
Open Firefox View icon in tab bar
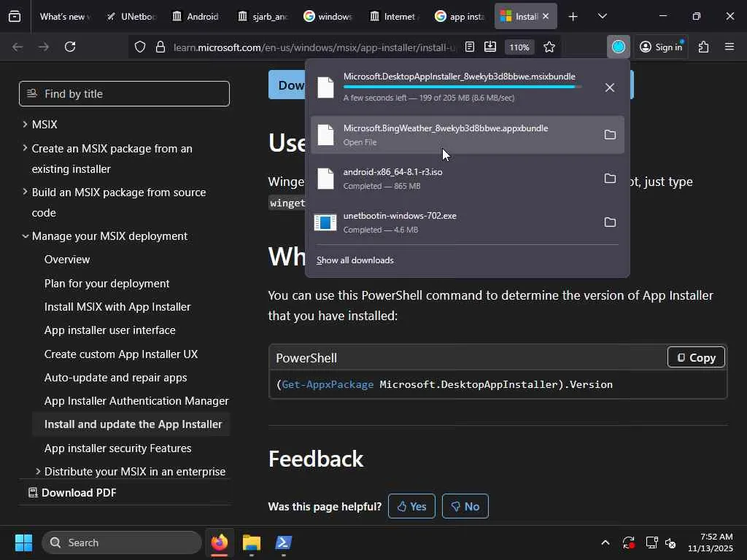15,17
